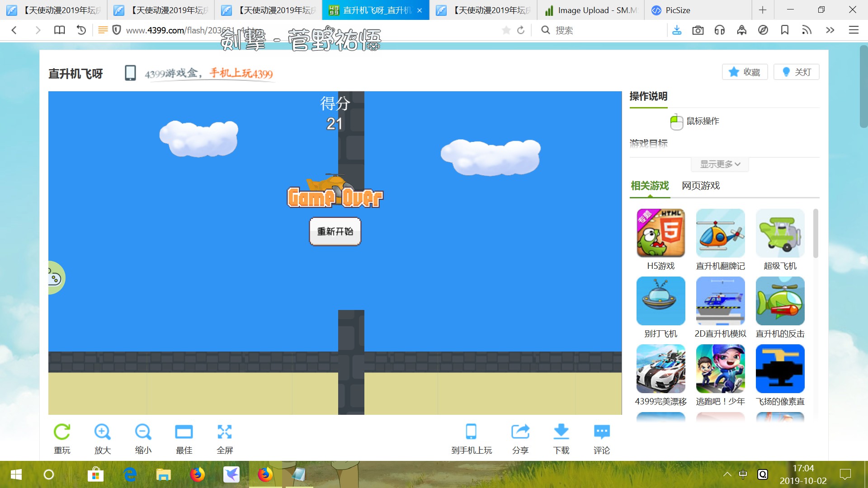Click the 分享 share icon
868x488 pixels.
tap(520, 432)
